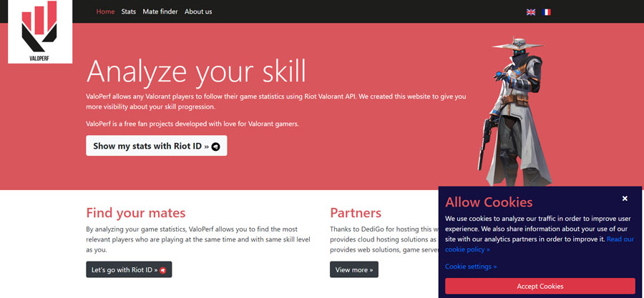Screen dimensions: 644x298
Task: Click Show my stats with Riot ID
Action: (157, 146)
